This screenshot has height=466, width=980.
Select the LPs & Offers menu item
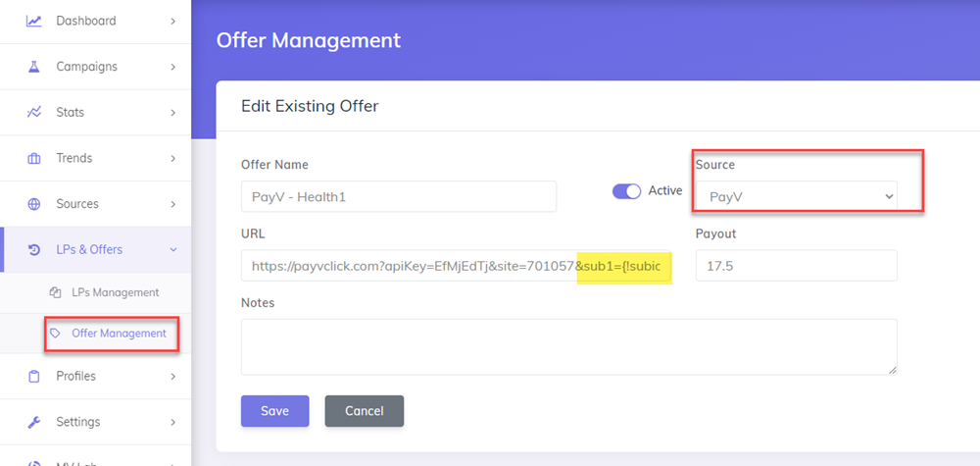96,249
